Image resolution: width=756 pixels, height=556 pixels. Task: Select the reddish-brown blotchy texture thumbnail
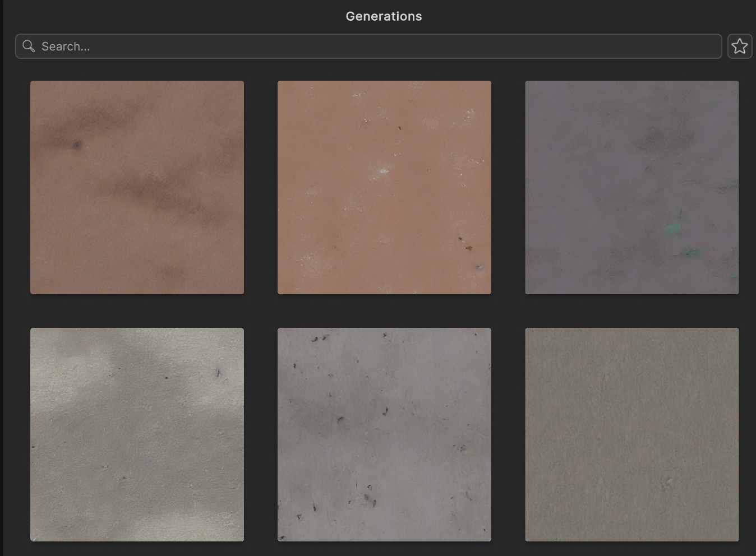click(137, 187)
